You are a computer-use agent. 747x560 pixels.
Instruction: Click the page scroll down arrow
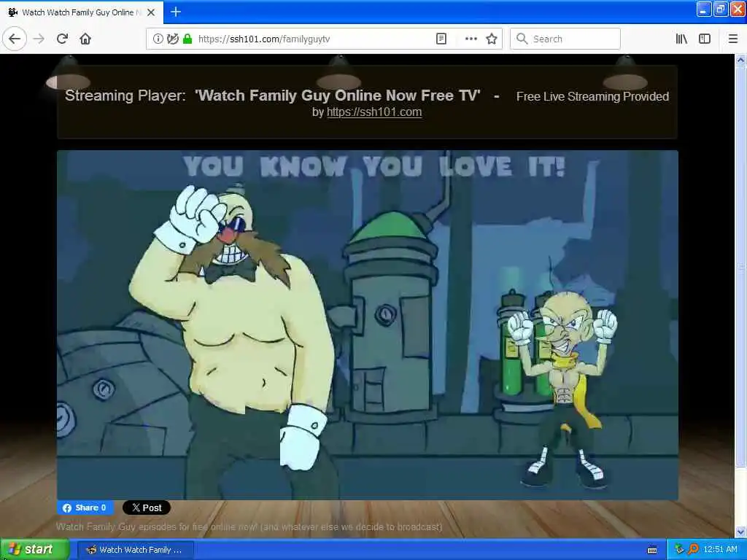740,532
